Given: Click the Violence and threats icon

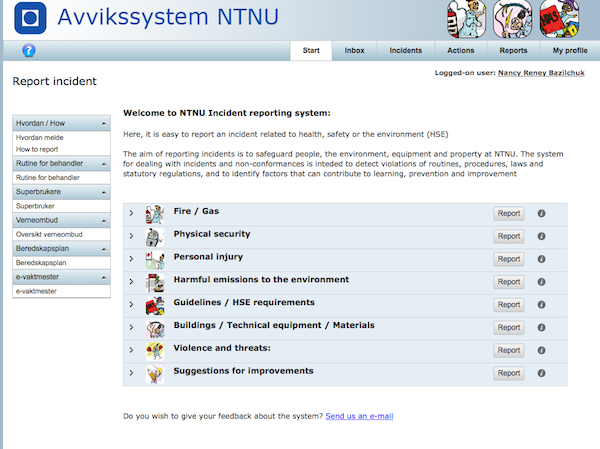Looking at the screenshot, I should [155, 351].
